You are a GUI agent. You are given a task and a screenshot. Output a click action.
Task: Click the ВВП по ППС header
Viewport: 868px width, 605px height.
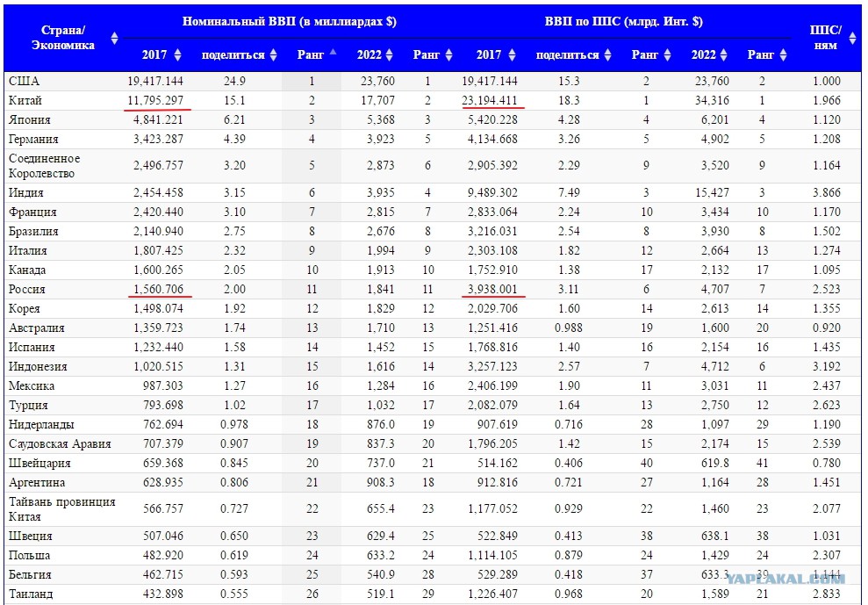pos(624,22)
